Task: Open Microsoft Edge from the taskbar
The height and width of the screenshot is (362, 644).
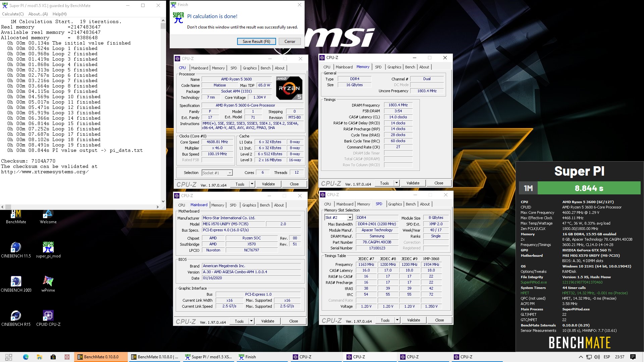Action: [x=26, y=357]
